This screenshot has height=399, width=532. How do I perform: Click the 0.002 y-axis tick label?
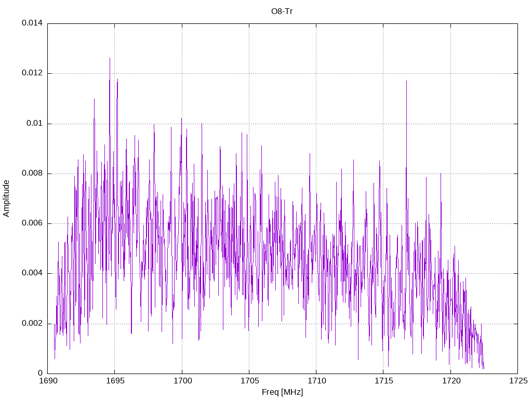[32, 323]
